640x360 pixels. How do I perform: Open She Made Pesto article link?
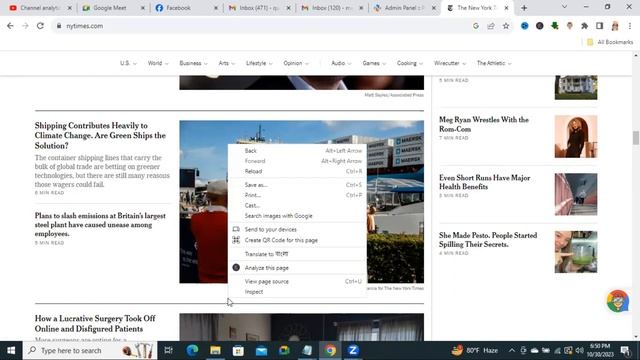[x=488, y=240]
